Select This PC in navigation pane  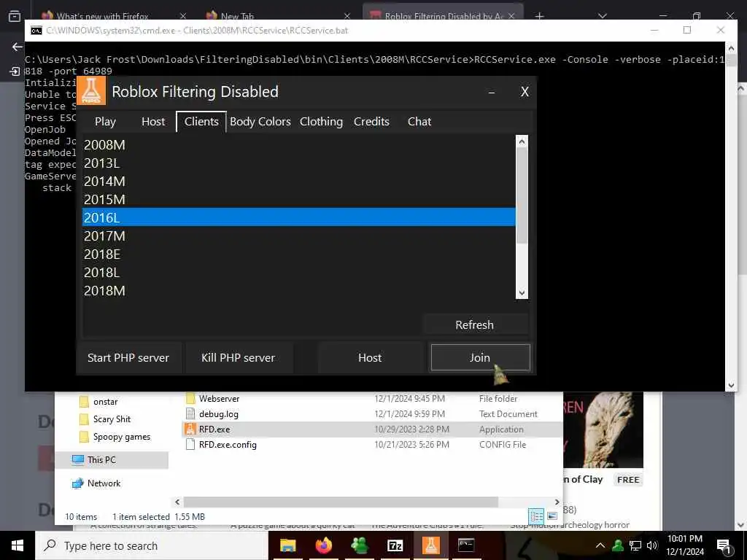coord(101,459)
